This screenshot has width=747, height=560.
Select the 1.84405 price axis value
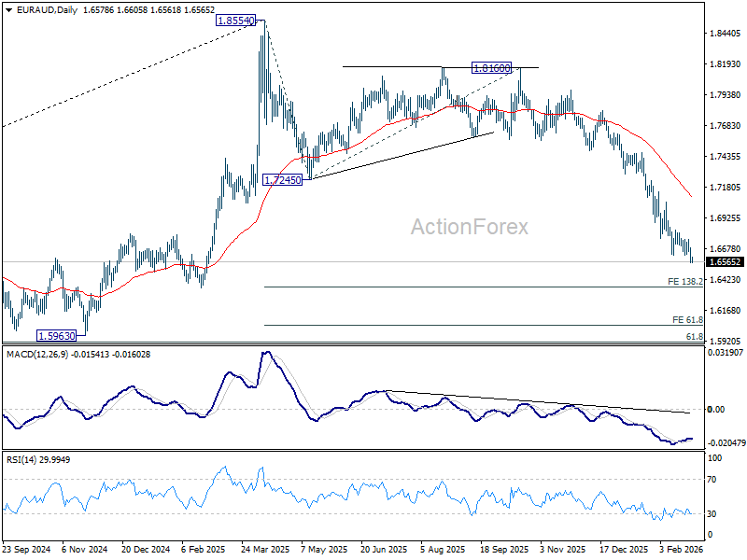[x=726, y=34]
